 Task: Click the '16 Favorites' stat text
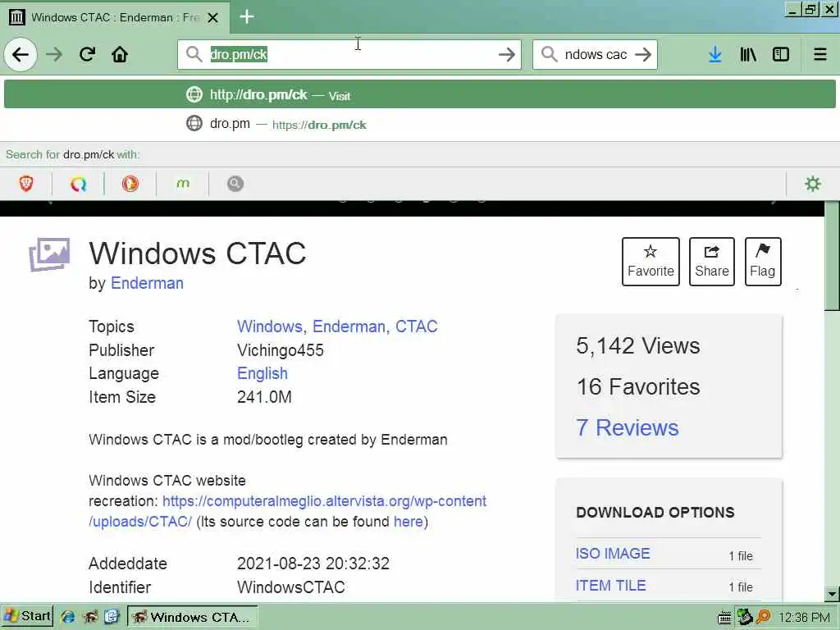coord(638,386)
